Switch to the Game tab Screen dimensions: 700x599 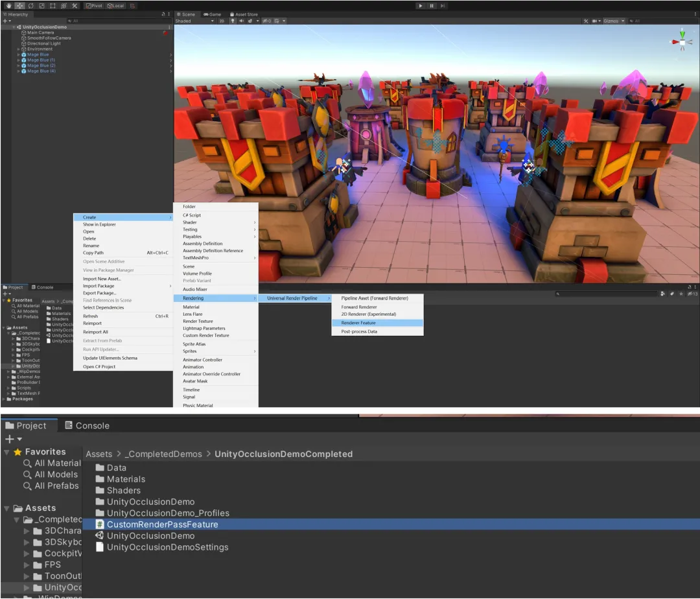(213, 14)
